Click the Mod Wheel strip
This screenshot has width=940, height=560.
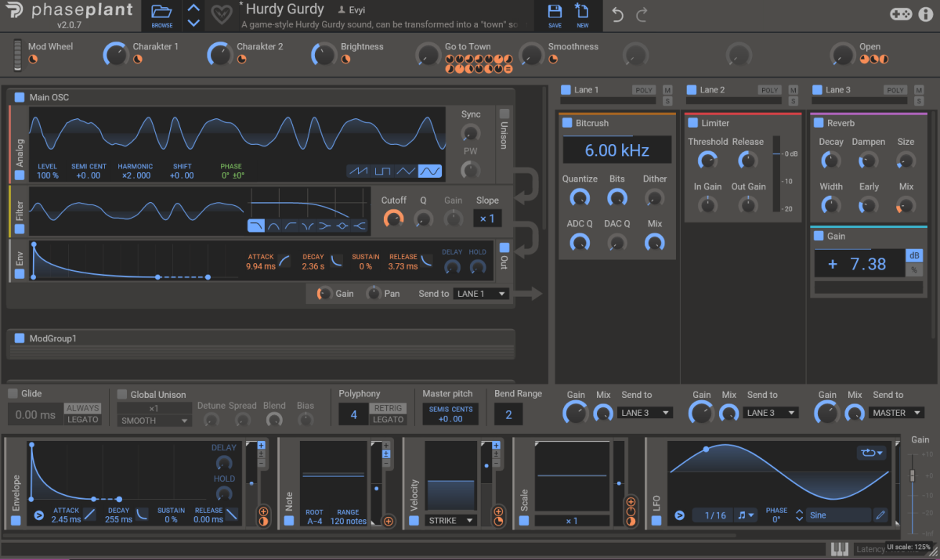pos(19,54)
